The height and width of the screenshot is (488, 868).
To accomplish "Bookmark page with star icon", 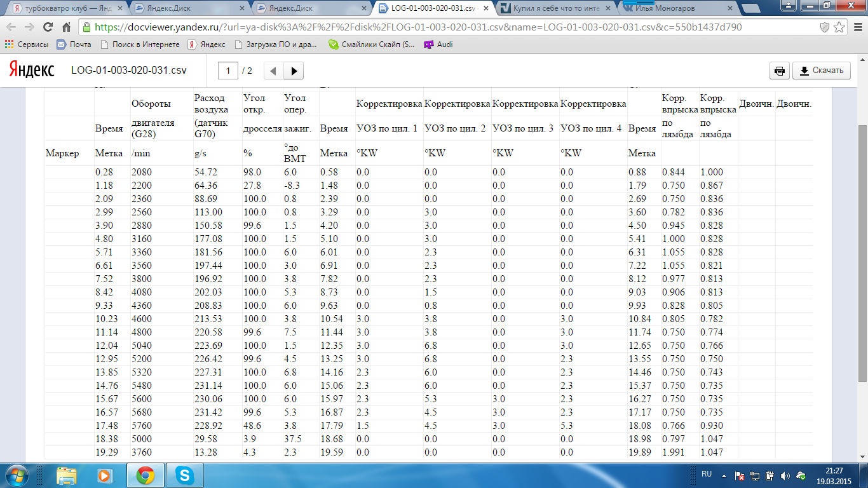I will (x=839, y=27).
